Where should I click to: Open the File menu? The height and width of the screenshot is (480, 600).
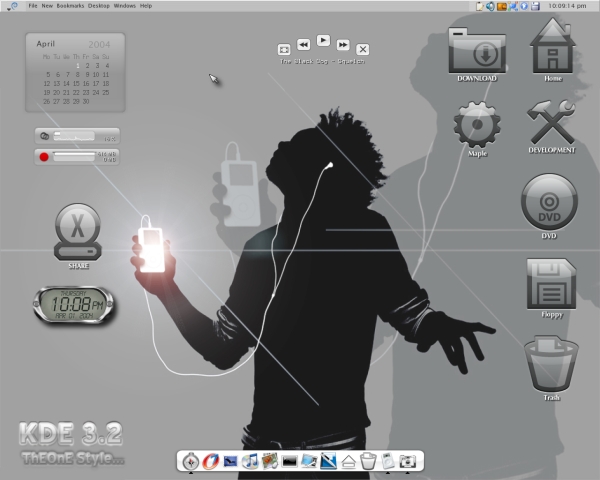[33, 6]
